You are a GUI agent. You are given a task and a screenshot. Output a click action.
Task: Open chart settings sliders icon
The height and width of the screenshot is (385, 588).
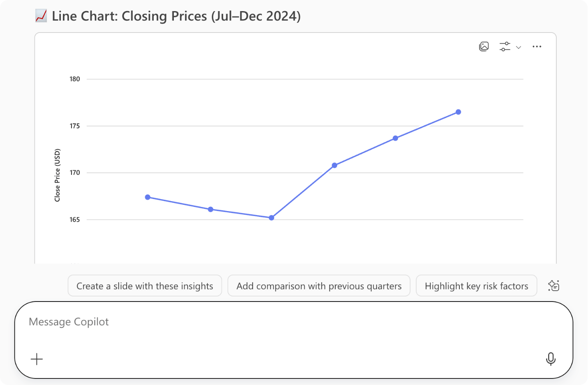pyautogui.click(x=505, y=46)
